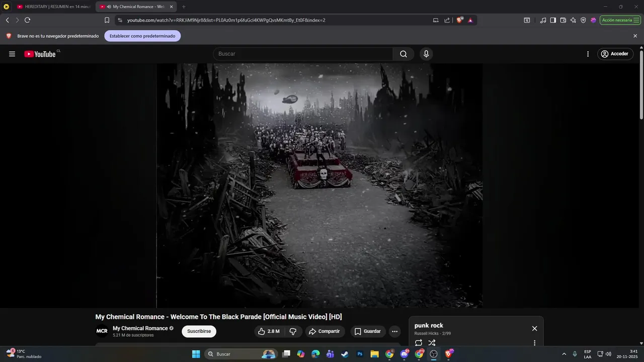Open File Explorer from the taskbar
Screen dimensions: 644x362
[x=374, y=354]
